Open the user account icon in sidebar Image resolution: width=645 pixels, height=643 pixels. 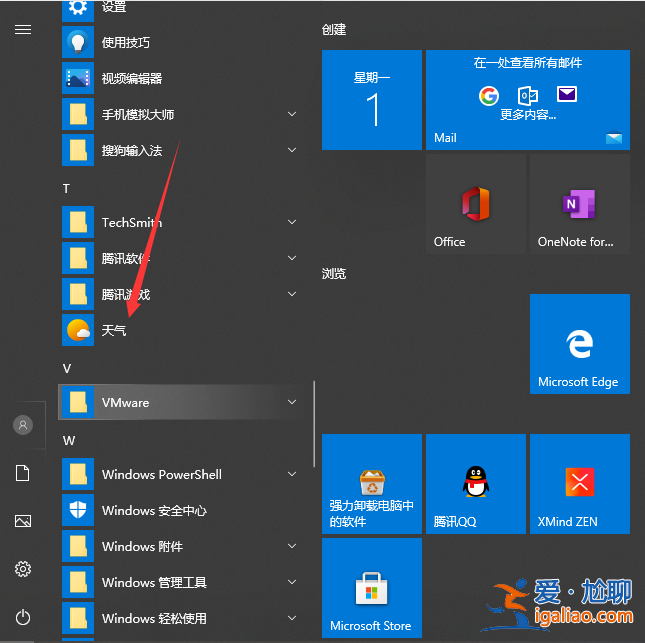[23, 425]
